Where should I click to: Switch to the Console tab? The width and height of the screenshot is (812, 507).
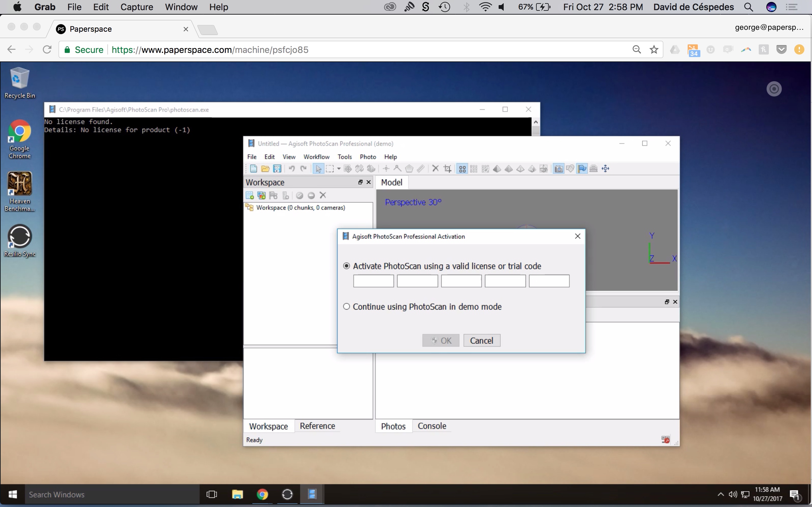(432, 426)
